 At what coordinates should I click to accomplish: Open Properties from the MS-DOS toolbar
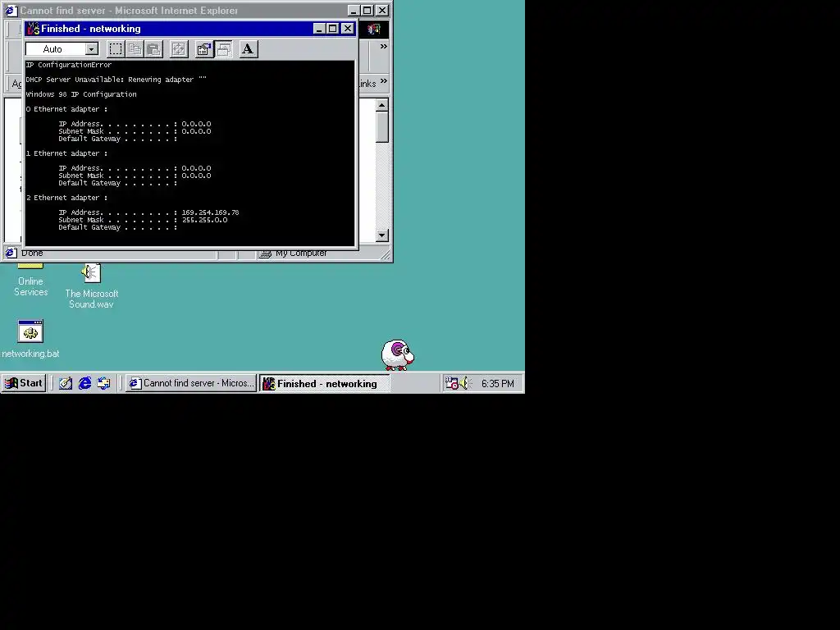203,49
